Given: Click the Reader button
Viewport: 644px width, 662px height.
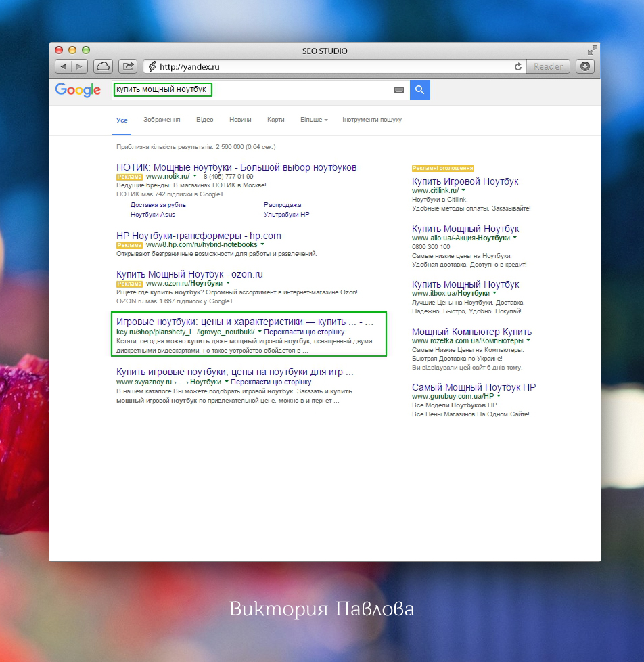Looking at the screenshot, I should (548, 66).
